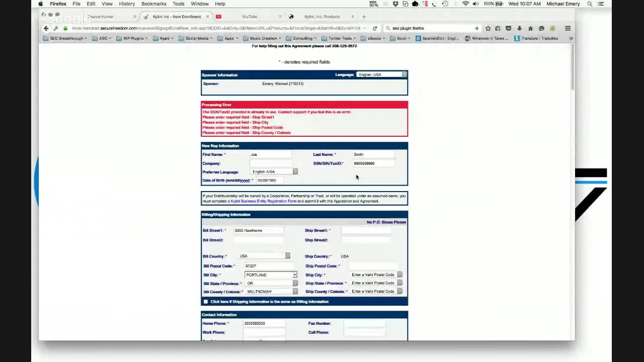Screen dimensions: 644x362
Task: Open the Translate | Tradukka bookmark
Action: [536, 38]
